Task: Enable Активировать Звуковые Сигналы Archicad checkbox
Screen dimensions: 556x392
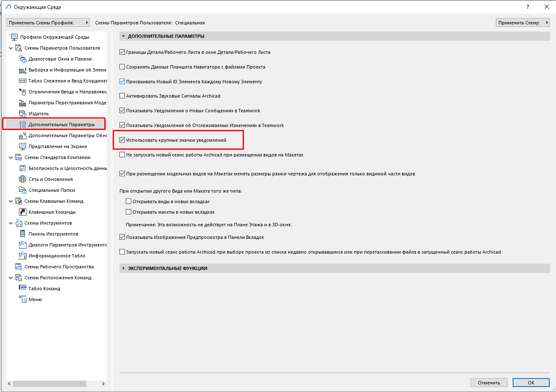Action: [122, 96]
